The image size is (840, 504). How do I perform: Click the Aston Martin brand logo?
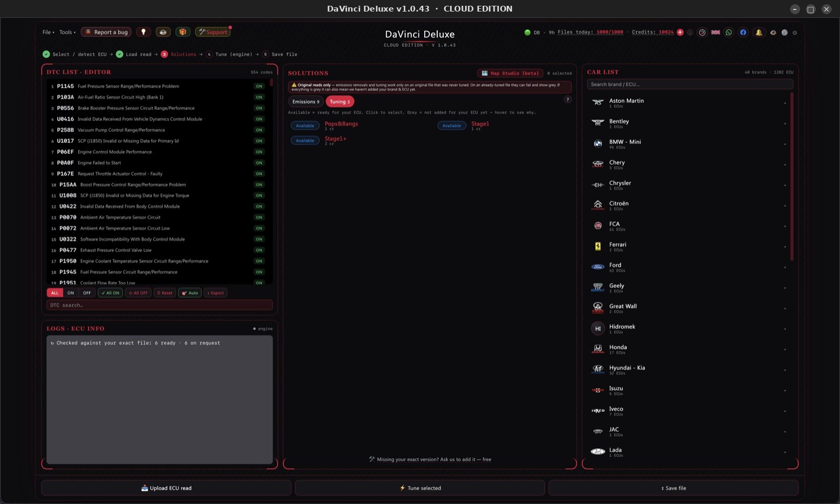[x=598, y=102]
